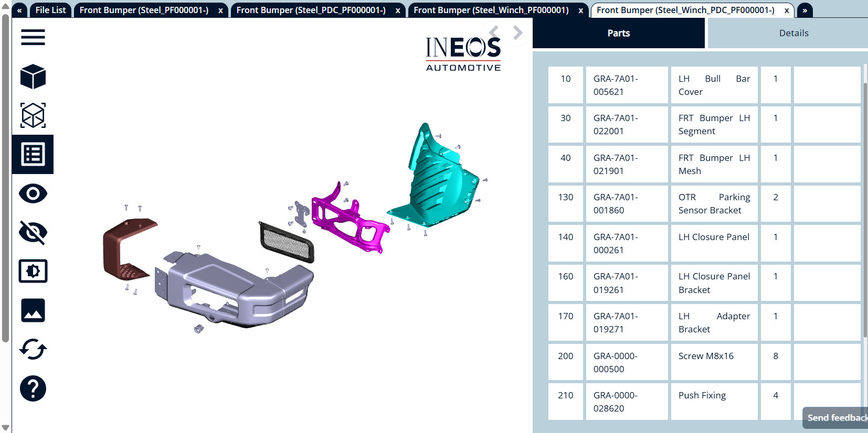Image resolution: width=868 pixels, height=433 pixels.
Task: Click the brightness/contrast display icon
Action: (33, 271)
